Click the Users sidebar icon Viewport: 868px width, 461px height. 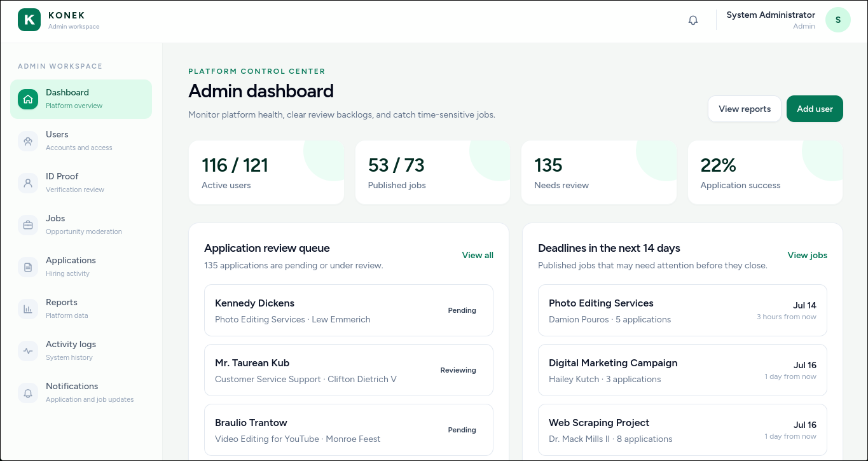(28, 141)
